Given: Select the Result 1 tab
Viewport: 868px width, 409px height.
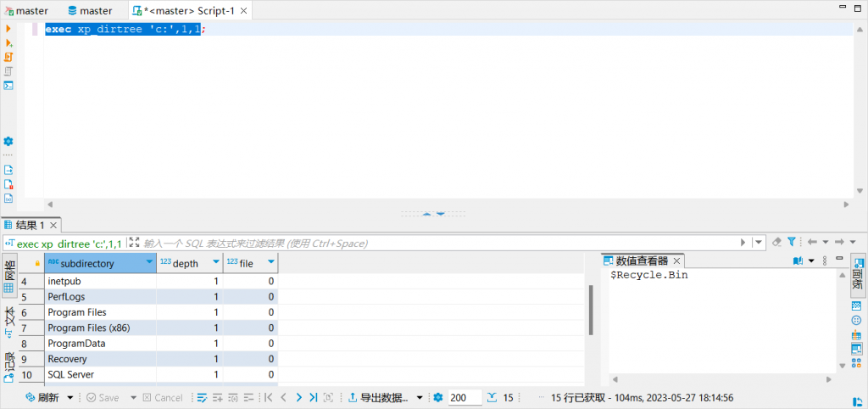Looking at the screenshot, I should 29,225.
